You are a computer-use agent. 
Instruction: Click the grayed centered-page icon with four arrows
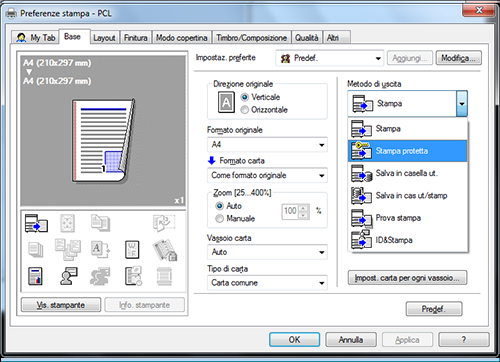coord(67,223)
